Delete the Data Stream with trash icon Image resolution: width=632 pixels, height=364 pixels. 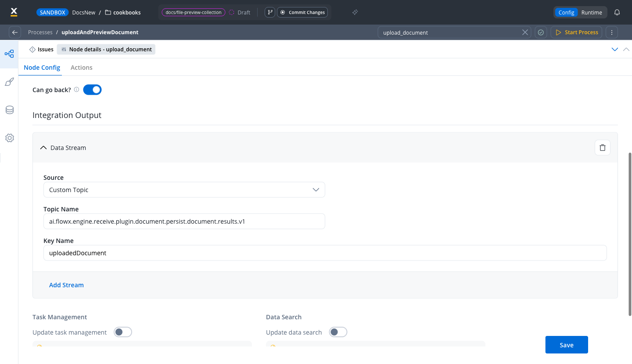click(603, 148)
